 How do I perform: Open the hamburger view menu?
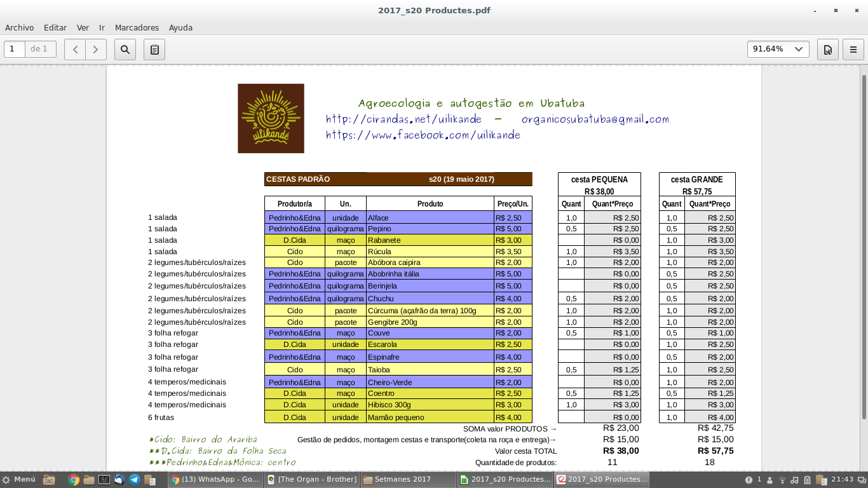point(853,49)
